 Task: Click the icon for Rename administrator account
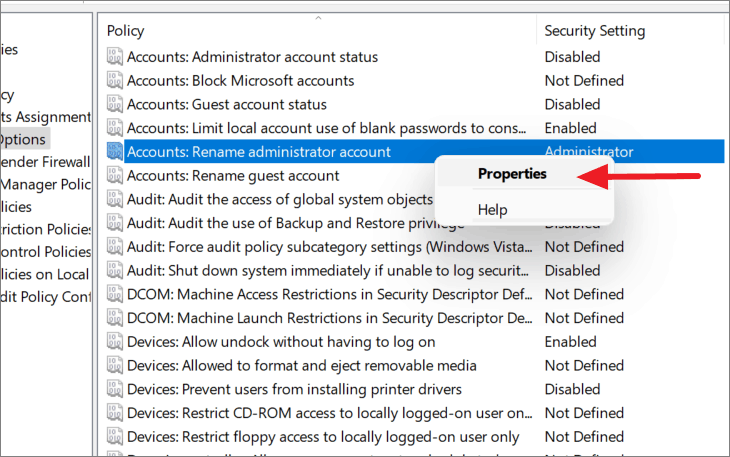(115, 152)
